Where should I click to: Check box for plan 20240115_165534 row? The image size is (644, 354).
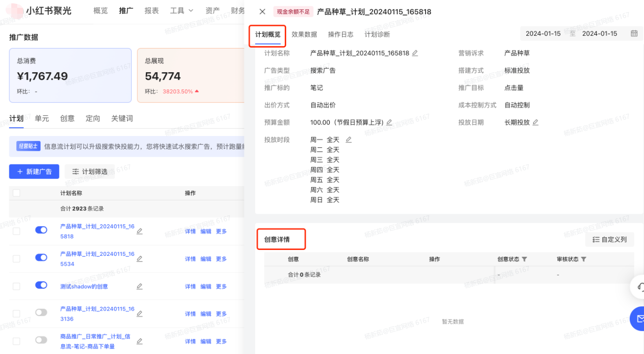coord(17,259)
